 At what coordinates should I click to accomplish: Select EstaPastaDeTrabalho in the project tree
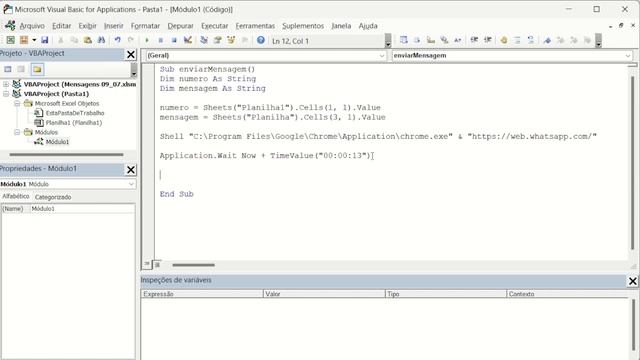[75, 113]
